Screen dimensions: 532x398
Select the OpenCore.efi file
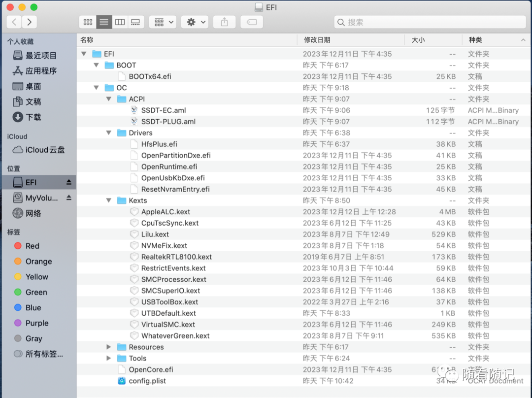pos(151,369)
